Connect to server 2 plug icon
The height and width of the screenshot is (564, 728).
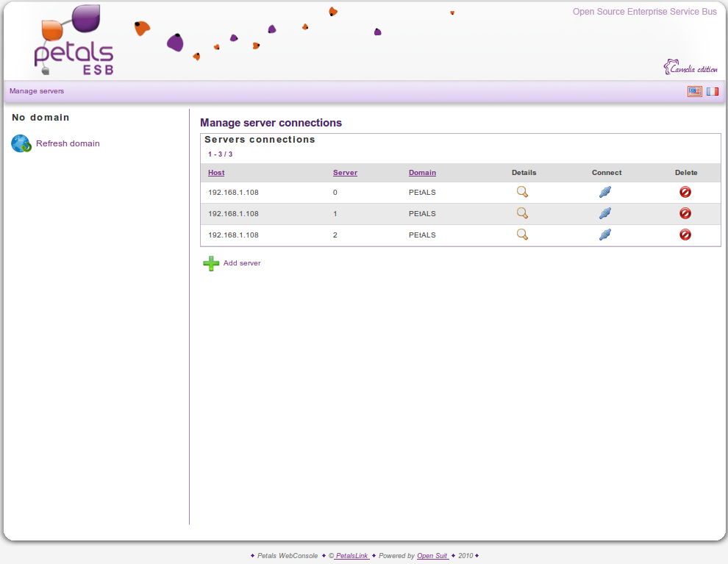click(x=605, y=235)
